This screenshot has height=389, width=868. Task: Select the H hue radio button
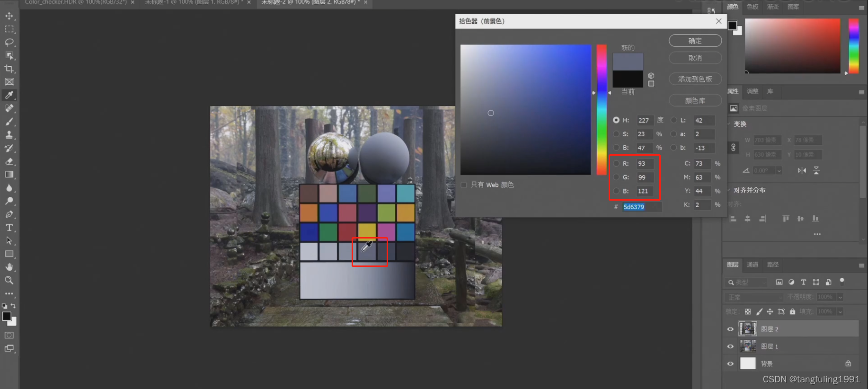coord(616,120)
